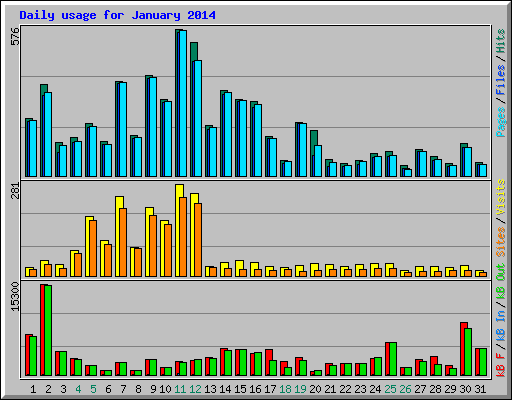Click day 29 on the x-axis

pos(450,389)
